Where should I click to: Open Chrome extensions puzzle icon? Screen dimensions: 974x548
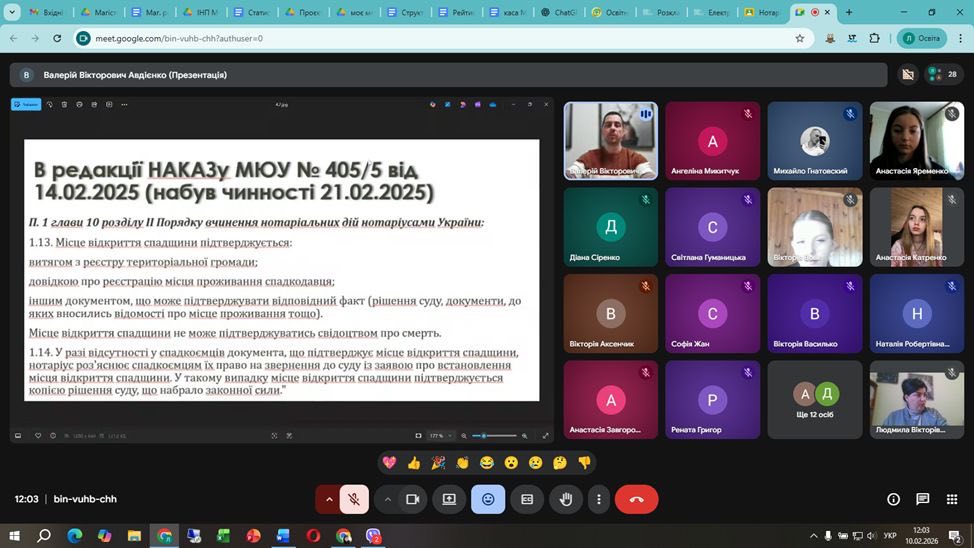(x=874, y=39)
